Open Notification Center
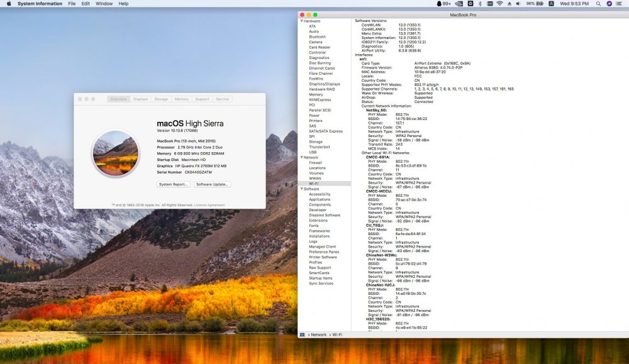 click(620, 4)
